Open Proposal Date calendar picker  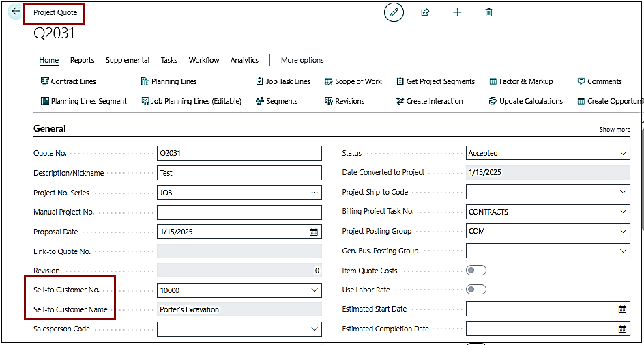[314, 232]
